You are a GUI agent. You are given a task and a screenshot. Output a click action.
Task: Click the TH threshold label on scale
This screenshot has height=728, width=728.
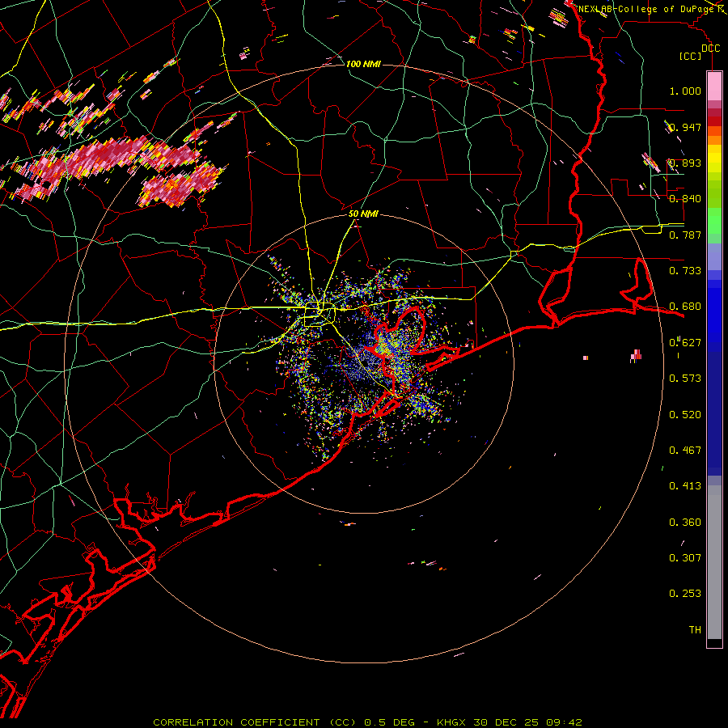695,630
